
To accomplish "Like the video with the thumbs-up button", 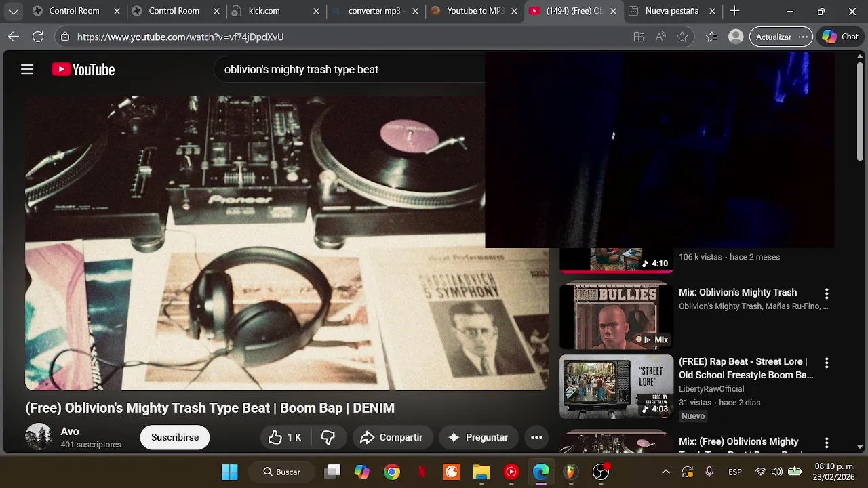I will [x=285, y=437].
